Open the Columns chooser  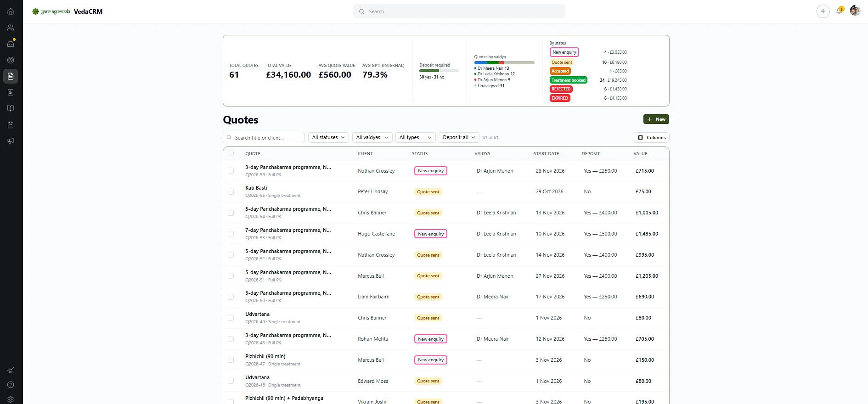[652, 138]
